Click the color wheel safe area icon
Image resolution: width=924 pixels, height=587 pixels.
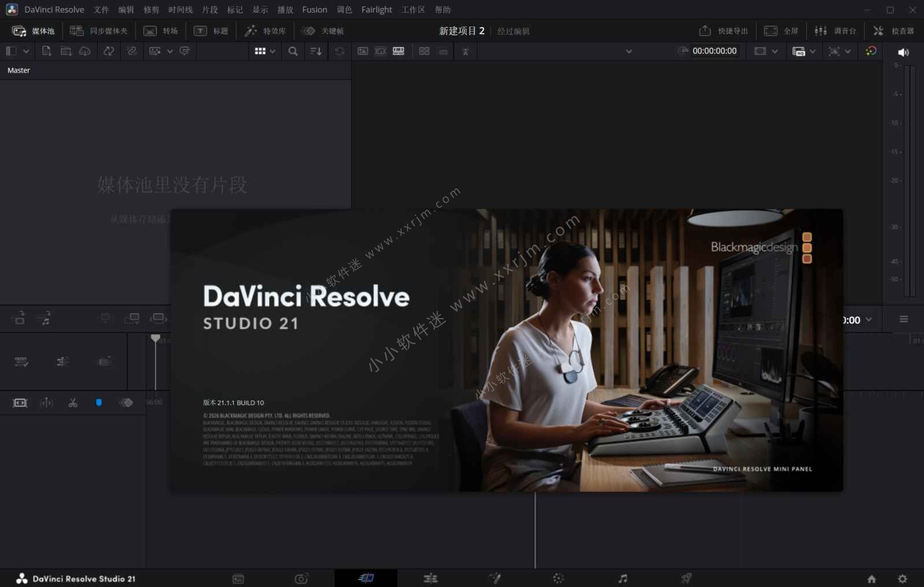pyautogui.click(x=871, y=51)
